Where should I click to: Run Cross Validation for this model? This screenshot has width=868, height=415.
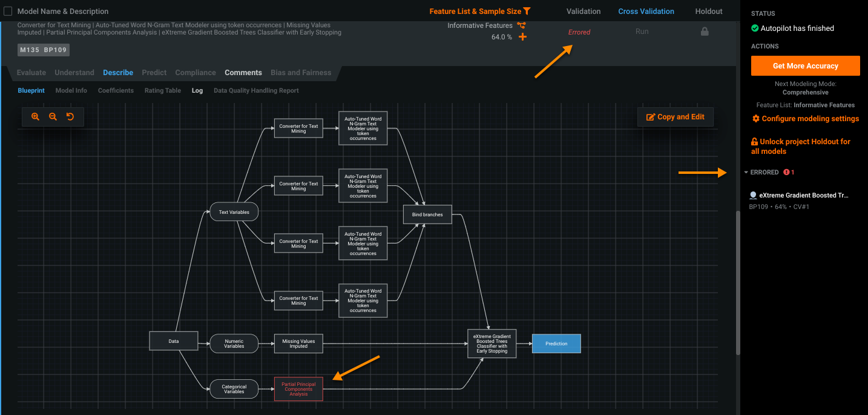coord(642,32)
